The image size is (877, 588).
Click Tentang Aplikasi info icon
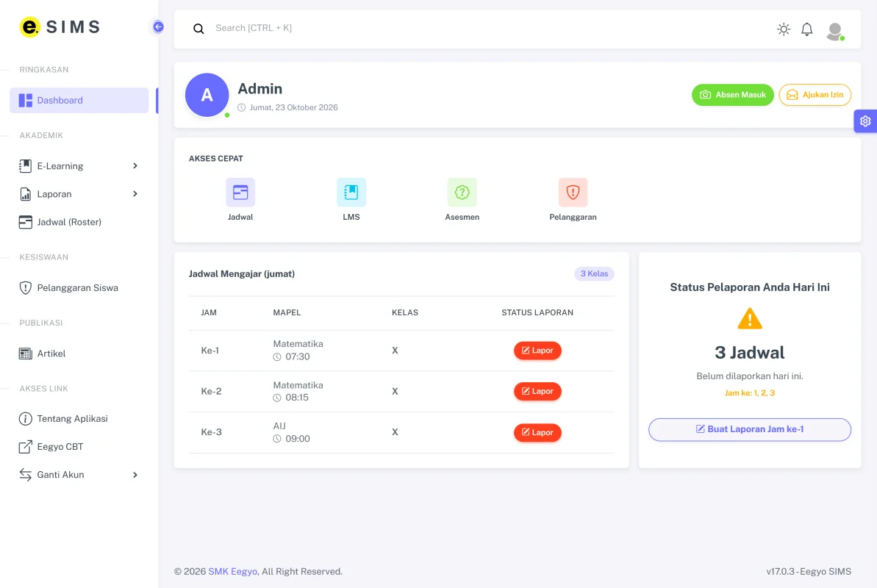click(x=25, y=418)
